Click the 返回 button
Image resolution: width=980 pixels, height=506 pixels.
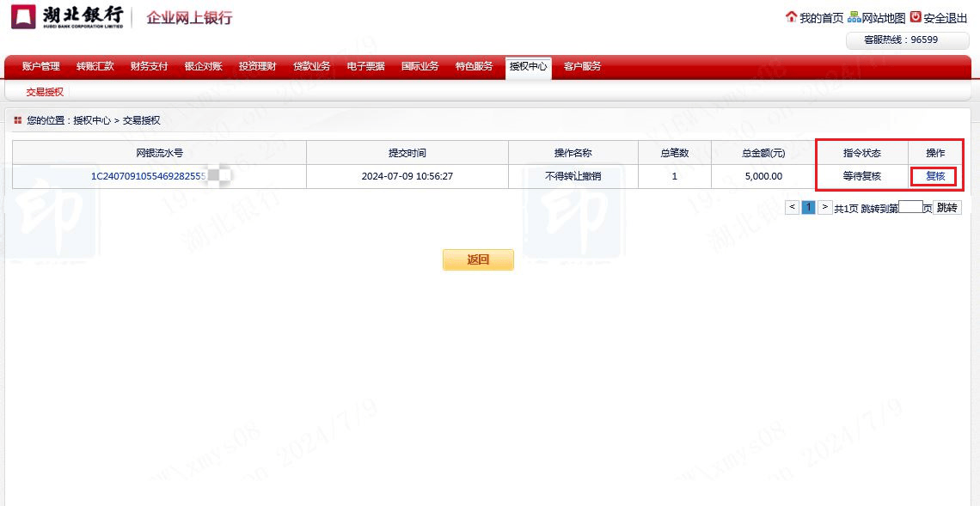click(x=478, y=259)
